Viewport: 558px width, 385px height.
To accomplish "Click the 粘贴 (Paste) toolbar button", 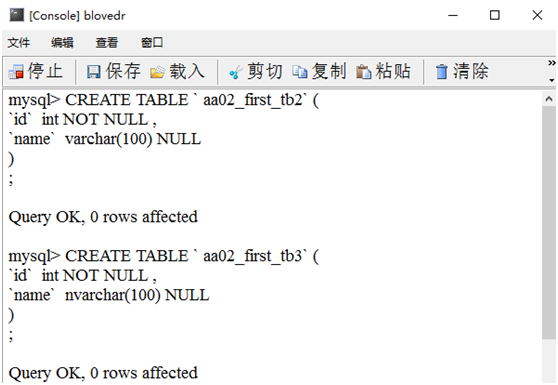I will click(x=383, y=71).
